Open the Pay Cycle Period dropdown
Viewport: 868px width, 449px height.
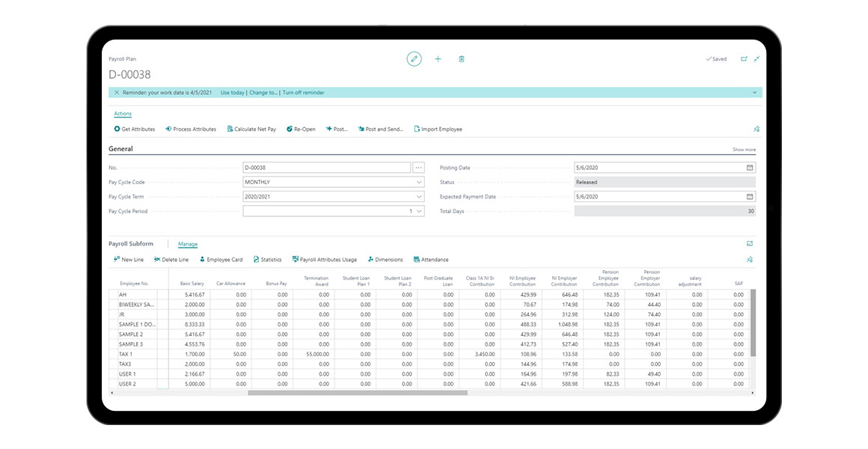418,212
